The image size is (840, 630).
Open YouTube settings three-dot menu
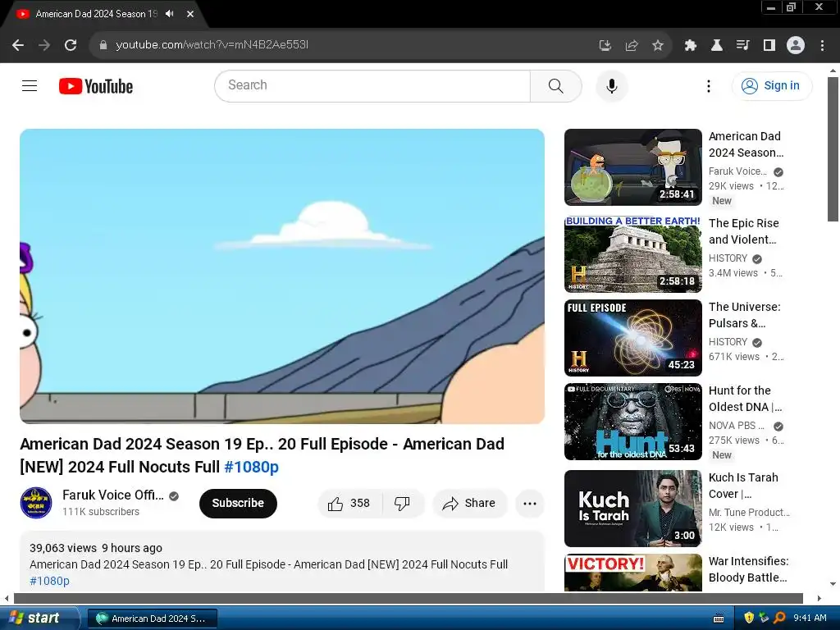pos(708,85)
